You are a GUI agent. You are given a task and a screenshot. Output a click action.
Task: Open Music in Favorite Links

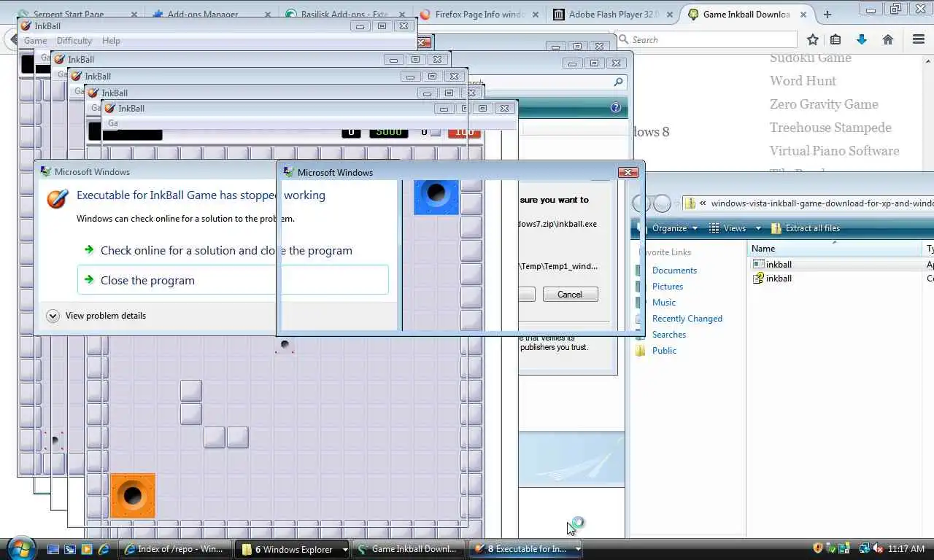[664, 302]
